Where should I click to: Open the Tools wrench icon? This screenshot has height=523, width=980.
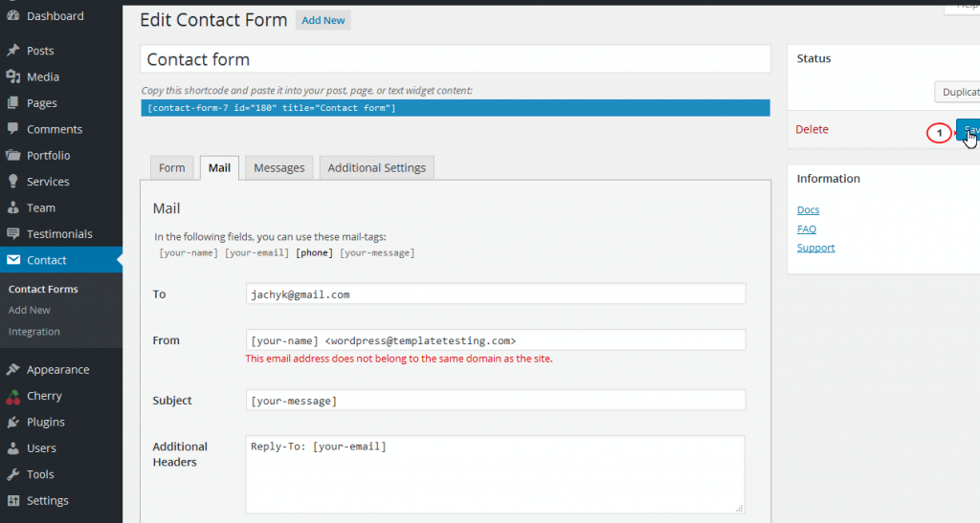click(x=13, y=474)
